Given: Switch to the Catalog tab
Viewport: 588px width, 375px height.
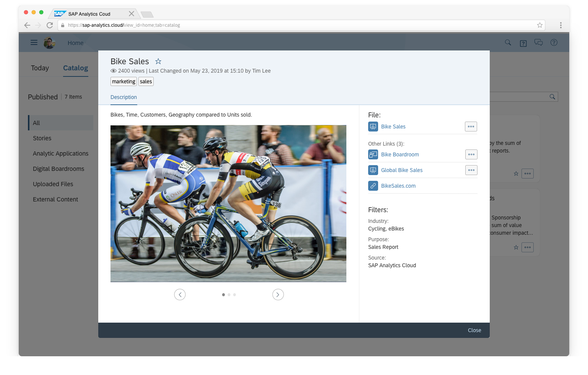Looking at the screenshot, I should coord(75,68).
